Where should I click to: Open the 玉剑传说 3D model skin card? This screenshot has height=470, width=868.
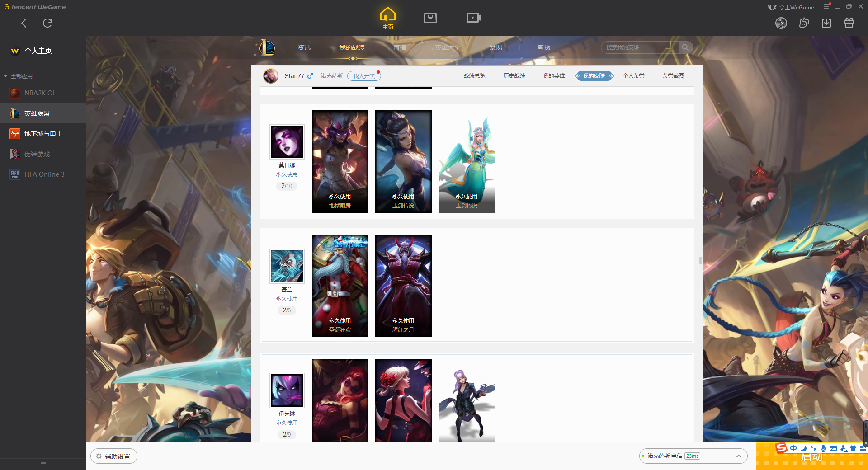467,161
